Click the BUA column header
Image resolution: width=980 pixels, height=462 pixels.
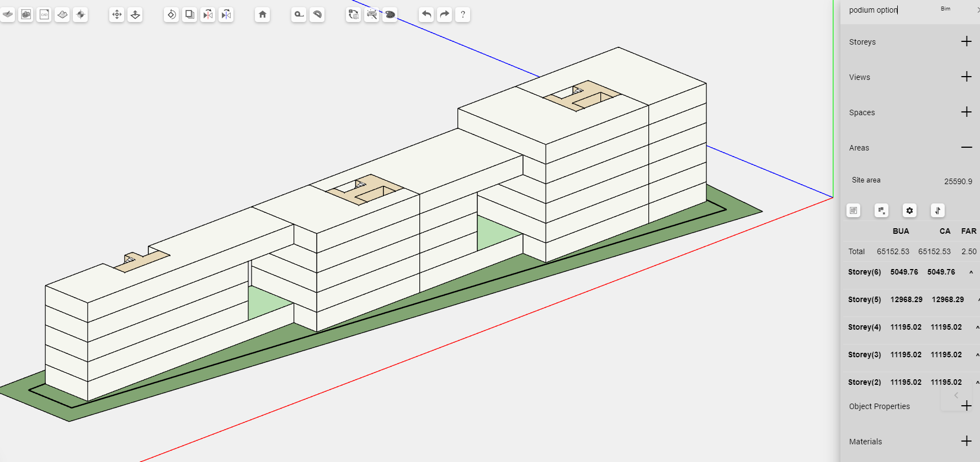coord(901,231)
